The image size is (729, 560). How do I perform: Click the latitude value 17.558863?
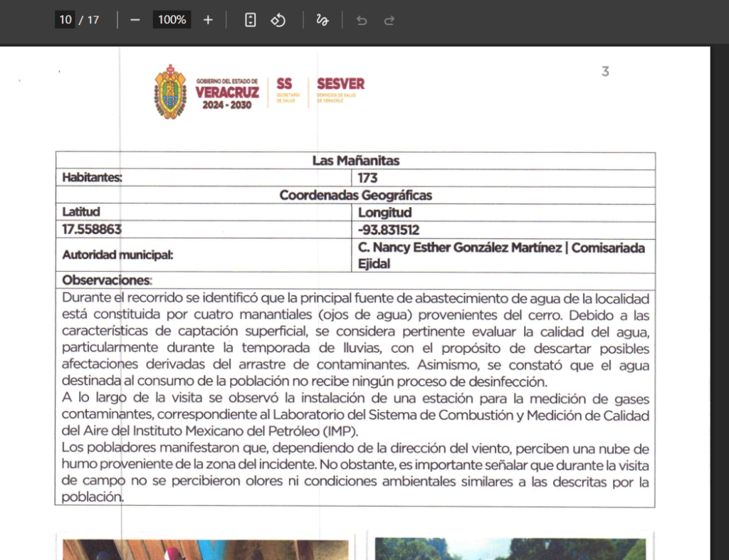click(92, 229)
